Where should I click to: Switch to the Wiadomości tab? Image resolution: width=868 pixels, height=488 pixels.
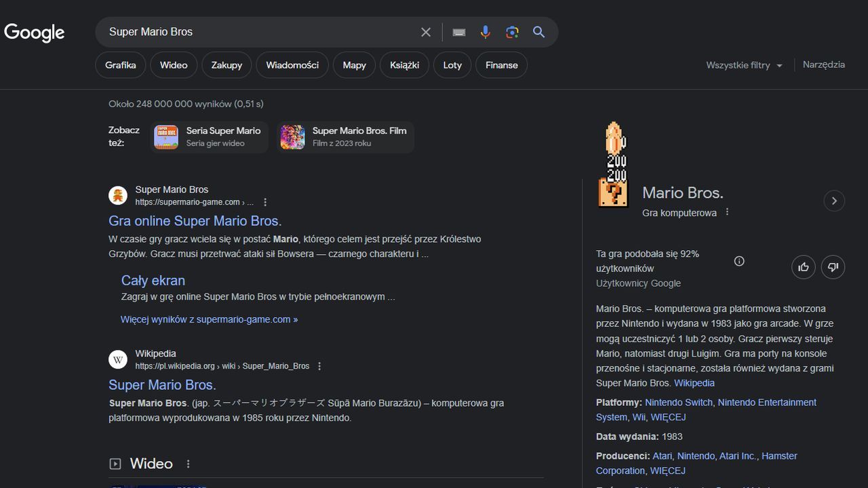pos(292,65)
